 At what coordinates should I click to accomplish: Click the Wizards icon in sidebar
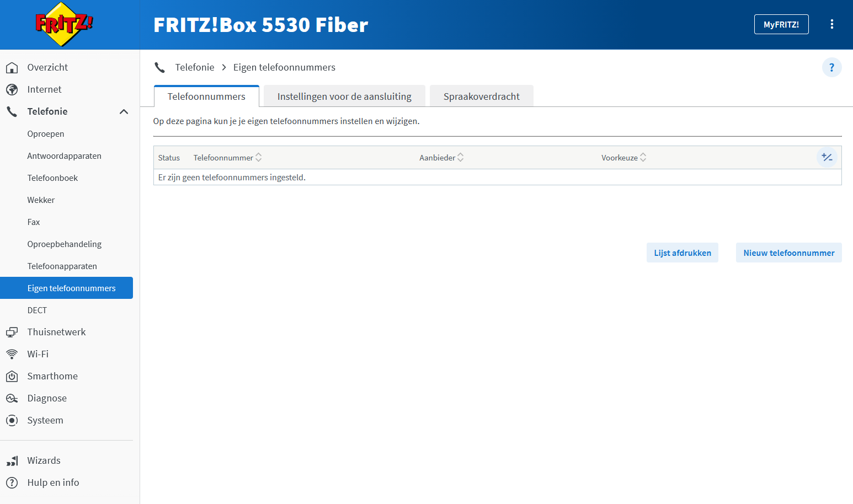click(12, 460)
